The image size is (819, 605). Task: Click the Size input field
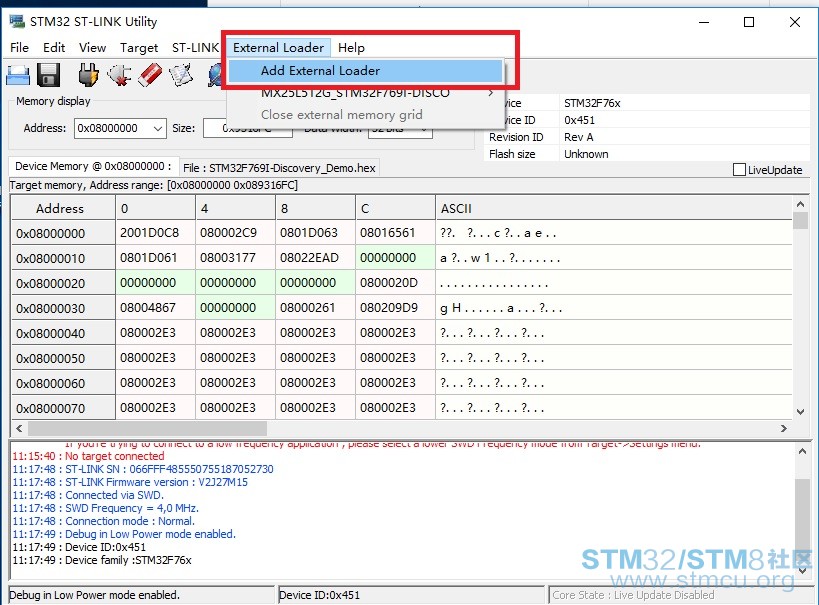pyautogui.click(x=247, y=128)
